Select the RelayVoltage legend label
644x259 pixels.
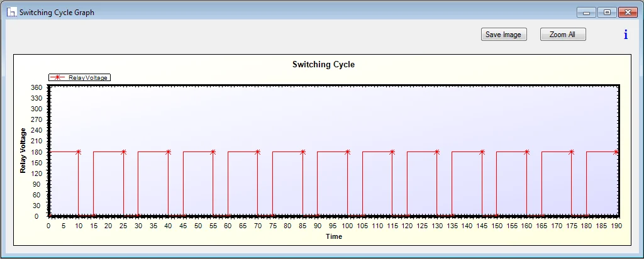pyautogui.click(x=88, y=77)
